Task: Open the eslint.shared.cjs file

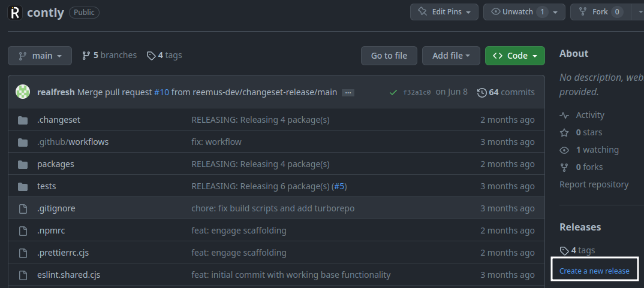Action: click(x=68, y=275)
